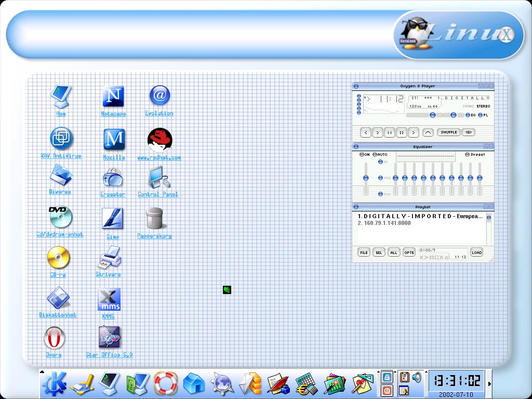Screen dimensions: 532x399
Task: Toggle the PL playlist button in player
Action: [x=483, y=115]
